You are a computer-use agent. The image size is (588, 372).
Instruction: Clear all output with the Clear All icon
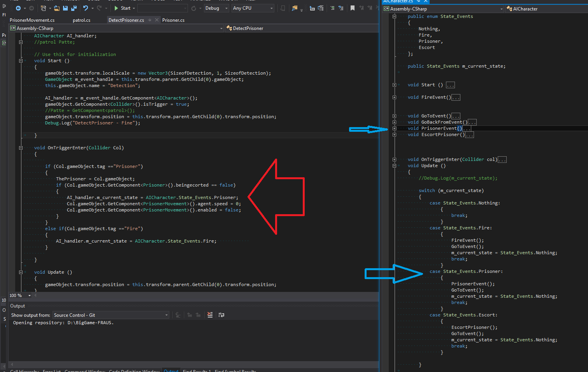tap(210, 315)
